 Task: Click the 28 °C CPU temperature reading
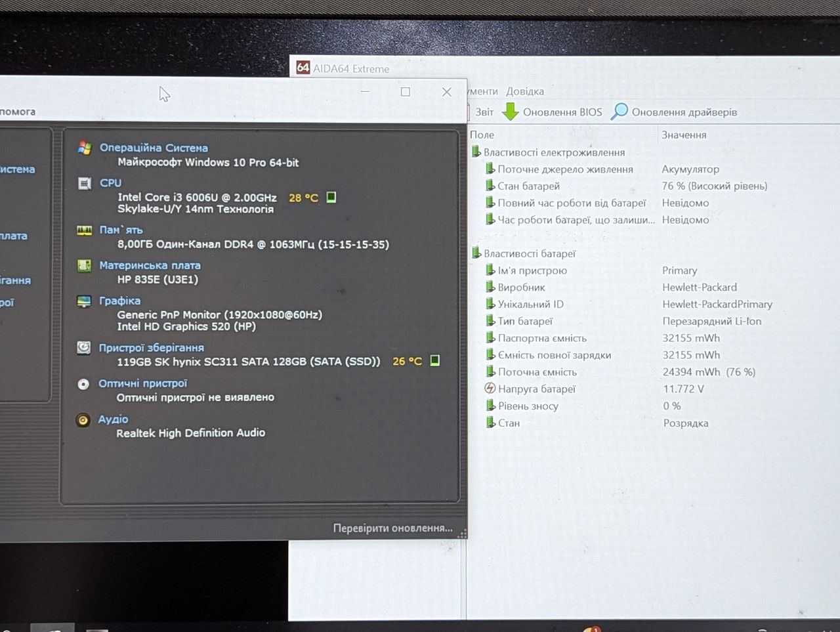tap(303, 198)
